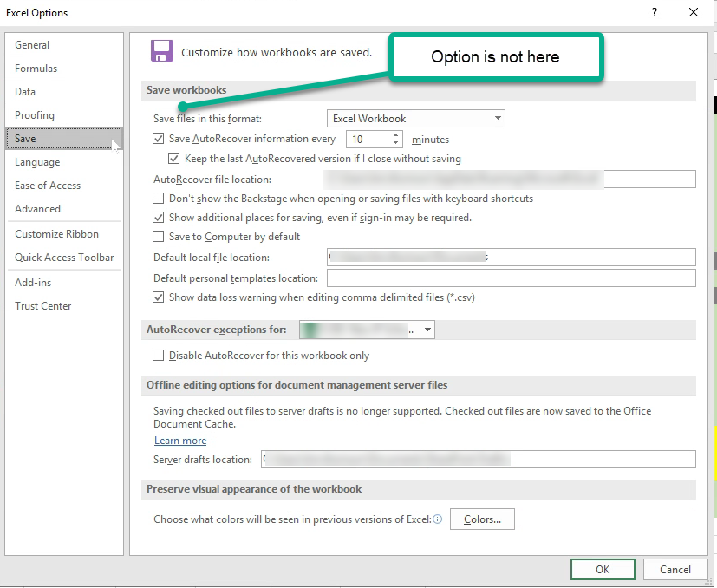717x588 pixels.
Task: Click the Default personal templates location field
Action: [512, 278]
